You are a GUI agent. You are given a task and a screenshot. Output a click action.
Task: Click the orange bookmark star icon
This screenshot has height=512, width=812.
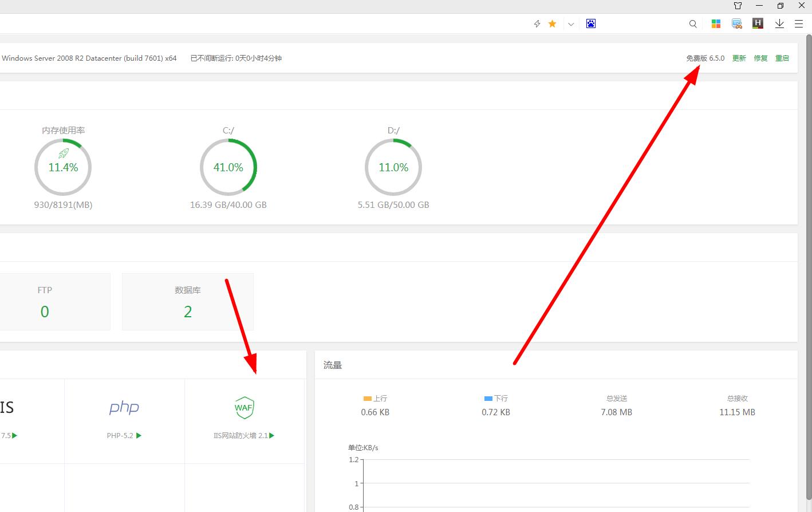click(552, 23)
